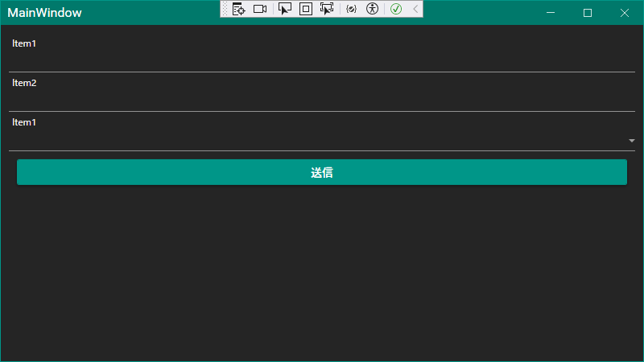Open the Item1 combo box dropdown arrow
The height and width of the screenshot is (362, 644).
[632, 141]
